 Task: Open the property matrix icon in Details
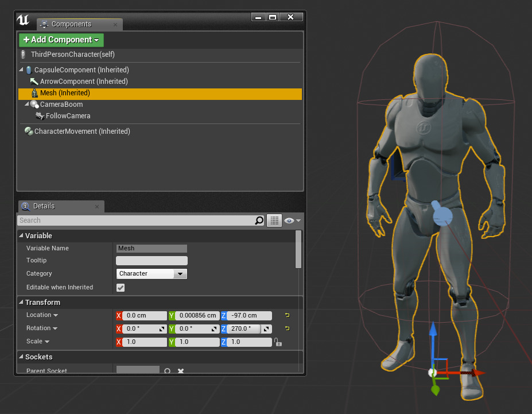point(274,220)
